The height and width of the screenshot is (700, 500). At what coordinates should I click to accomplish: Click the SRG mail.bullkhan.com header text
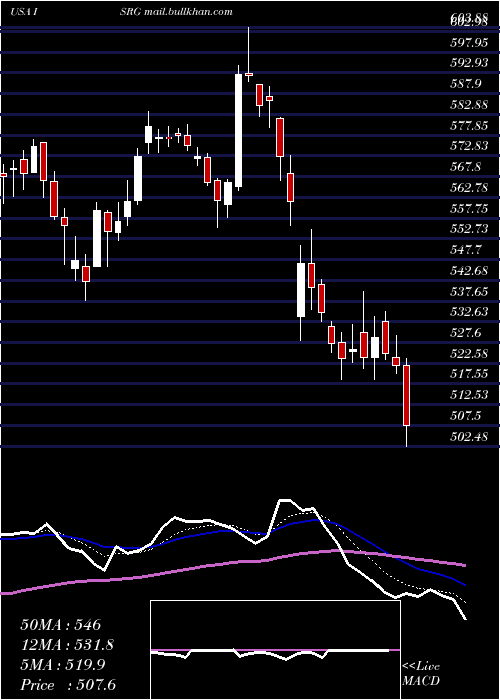pos(176,12)
